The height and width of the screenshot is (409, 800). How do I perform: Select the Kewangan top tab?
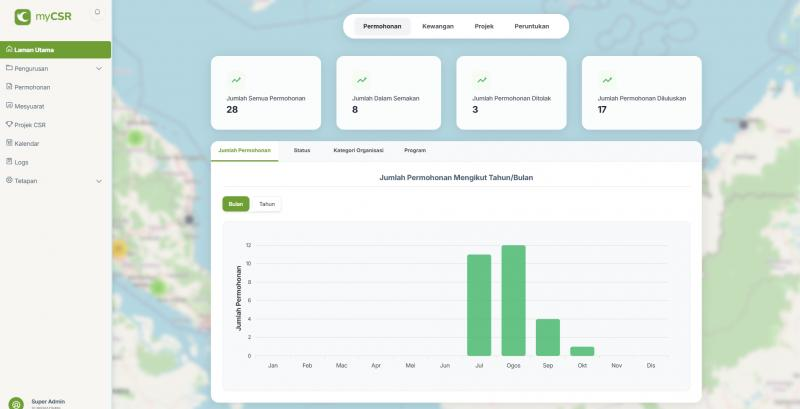438,27
